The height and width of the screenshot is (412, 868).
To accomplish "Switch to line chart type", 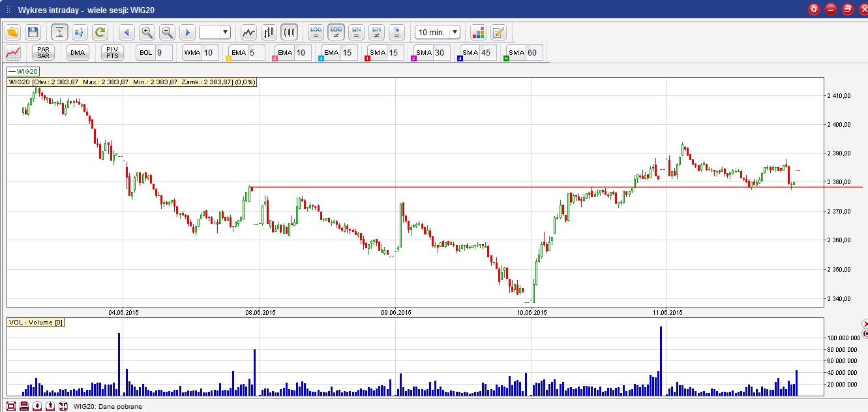I will (x=248, y=32).
